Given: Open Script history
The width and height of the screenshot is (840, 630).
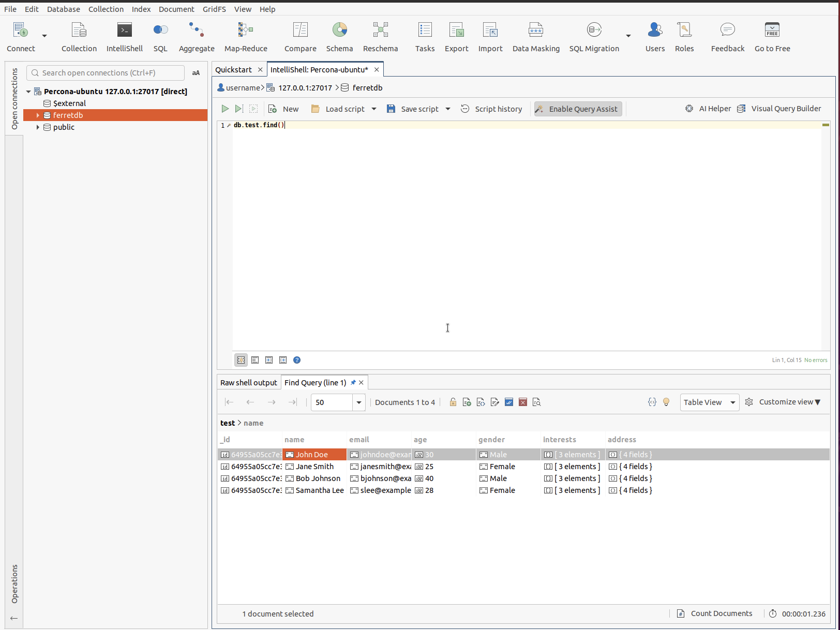Looking at the screenshot, I should (491, 109).
